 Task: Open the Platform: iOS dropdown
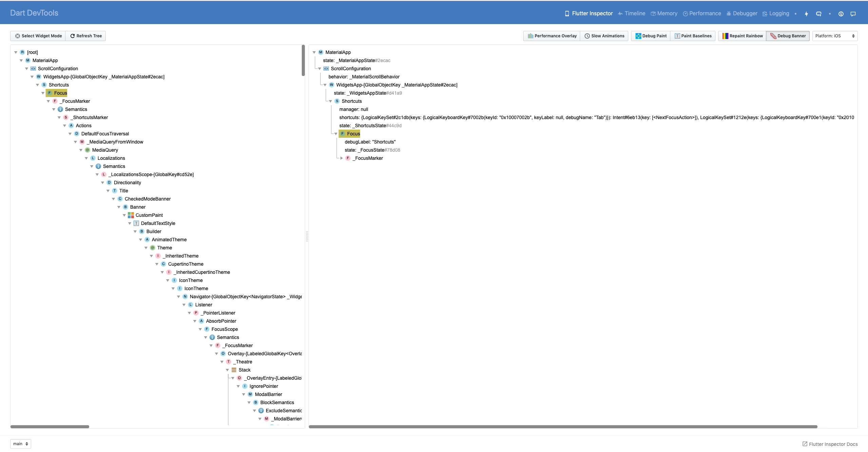click(x=835, y=36)
